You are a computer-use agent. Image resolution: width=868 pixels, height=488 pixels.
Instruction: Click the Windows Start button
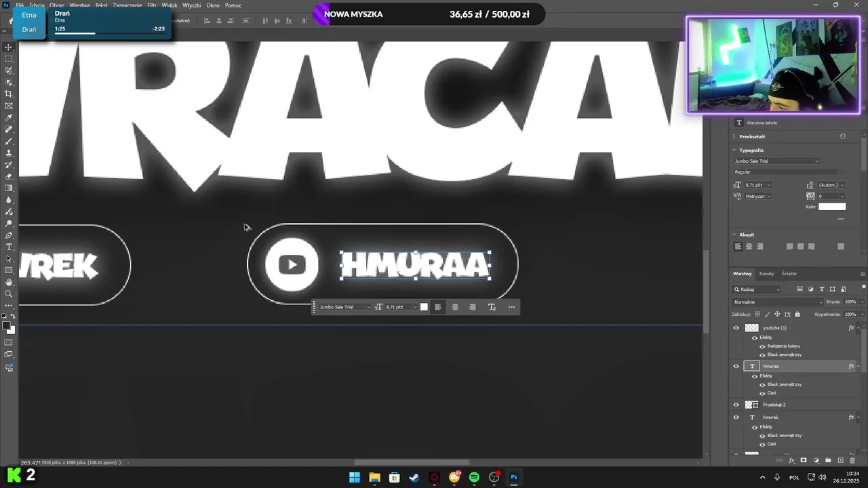tap(355, 477)
